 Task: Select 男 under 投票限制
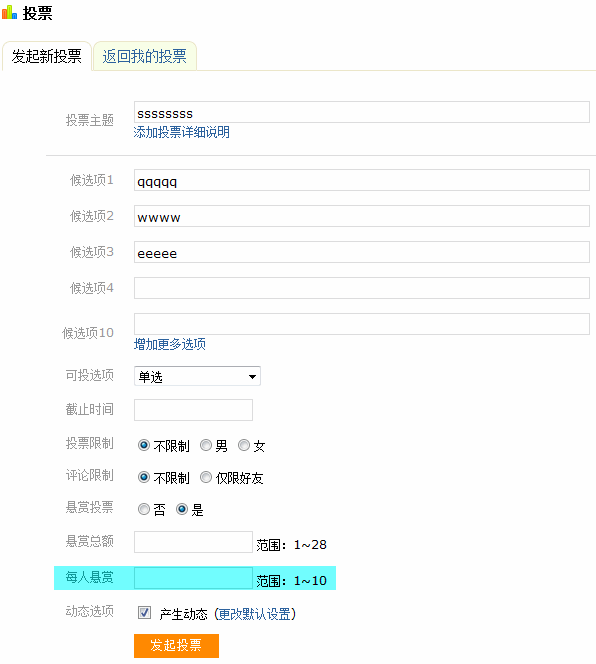(x=206, y=445)
